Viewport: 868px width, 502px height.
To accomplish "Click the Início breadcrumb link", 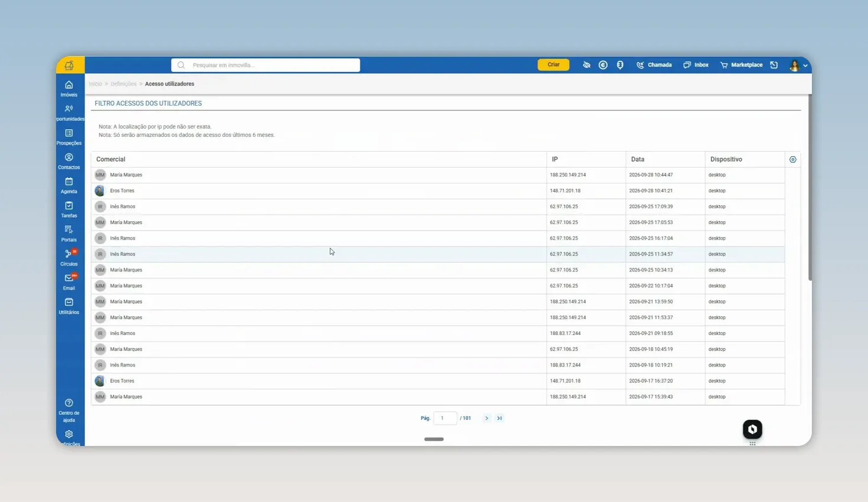I will pos(95,84).
